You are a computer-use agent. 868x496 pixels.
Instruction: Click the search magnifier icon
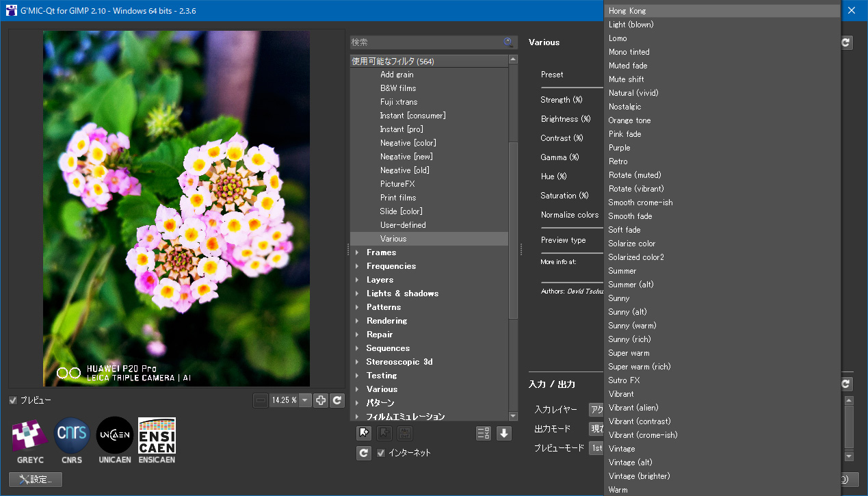508,42
